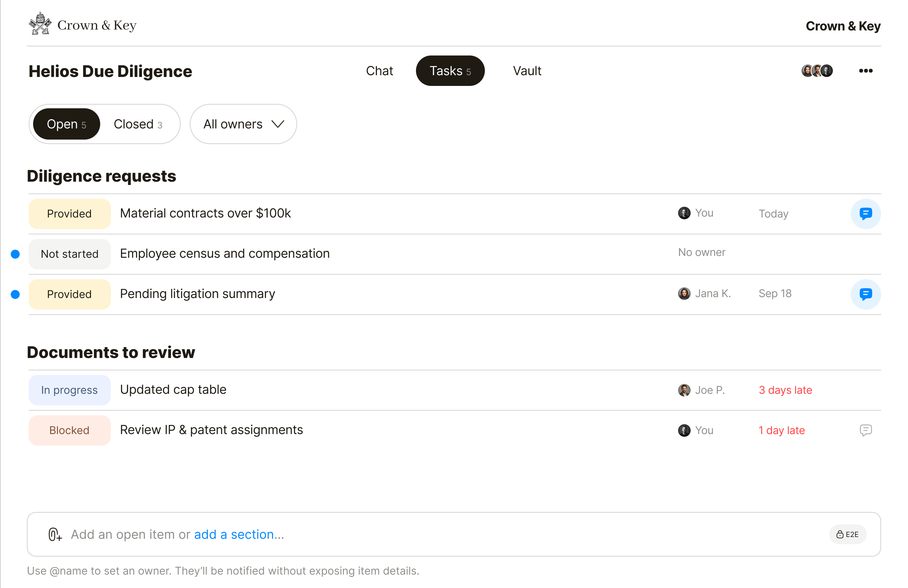Switch to the Chat tab
The width and height of the screenshot is (908, 588).
click(x=379, y=71)
